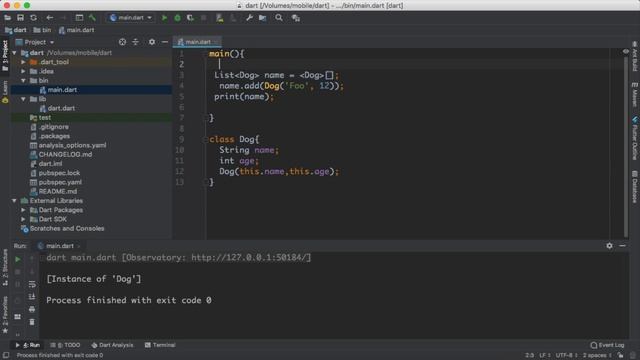Screen dimensions: 640x360
Task: Expand Dart Packages node
Action: 23,210
